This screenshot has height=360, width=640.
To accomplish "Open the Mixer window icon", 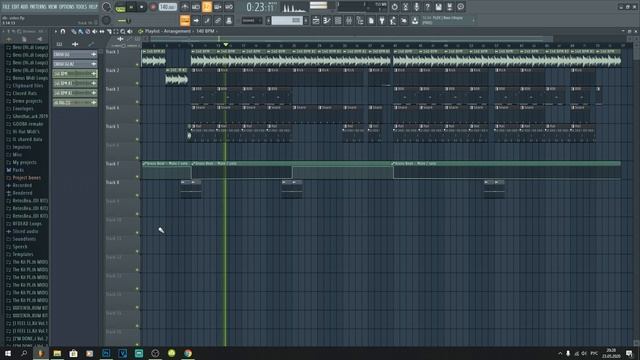I will pos(349,20).
